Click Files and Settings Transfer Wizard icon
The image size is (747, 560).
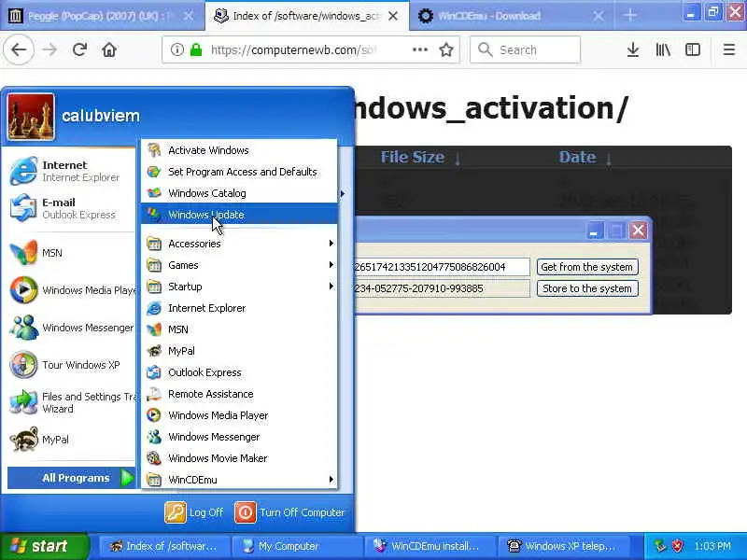[23, 402]
